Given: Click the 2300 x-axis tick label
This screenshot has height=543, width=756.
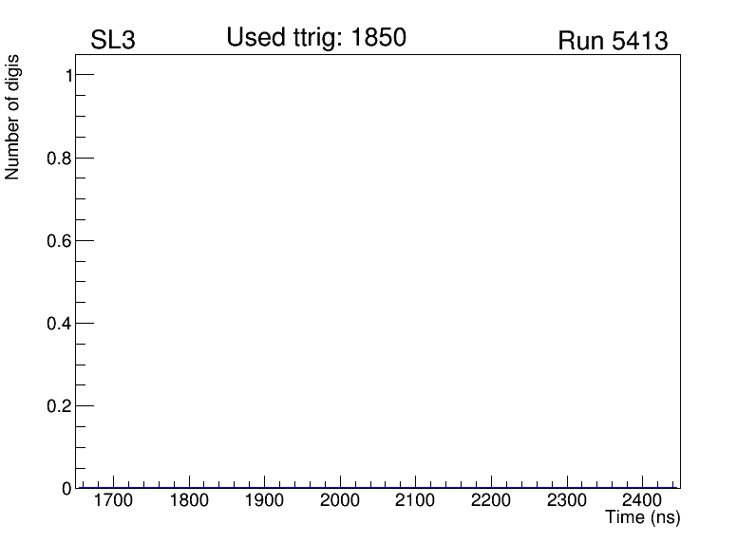Looking at the screenshot, I should tap(566, 501).
